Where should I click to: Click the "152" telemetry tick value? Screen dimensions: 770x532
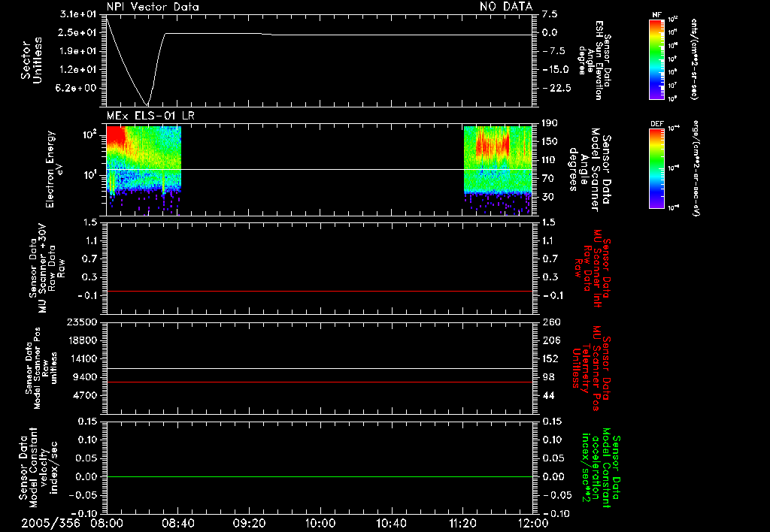551,358
